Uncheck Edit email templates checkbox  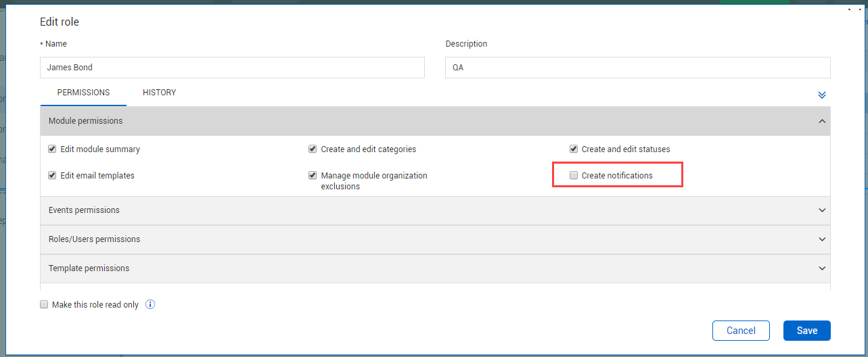pos(52,175)
